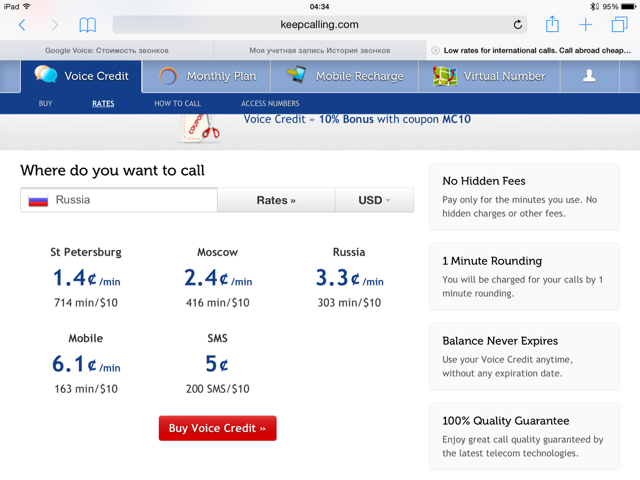
Task: Click the 714 min/$10 text
Action: pyautogui.click(x=86, y=303)
